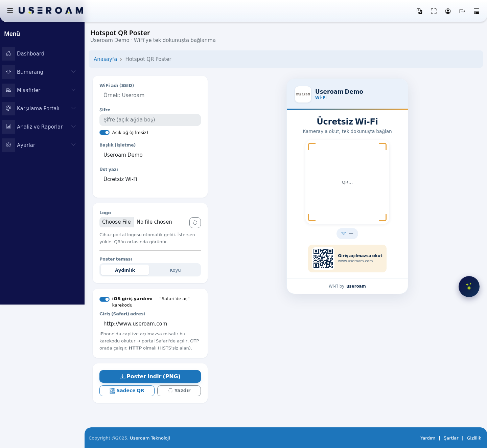Expand the Analiz ve Raporlar chevron
The image size is (487, 448).
click(x=73, y=127)
